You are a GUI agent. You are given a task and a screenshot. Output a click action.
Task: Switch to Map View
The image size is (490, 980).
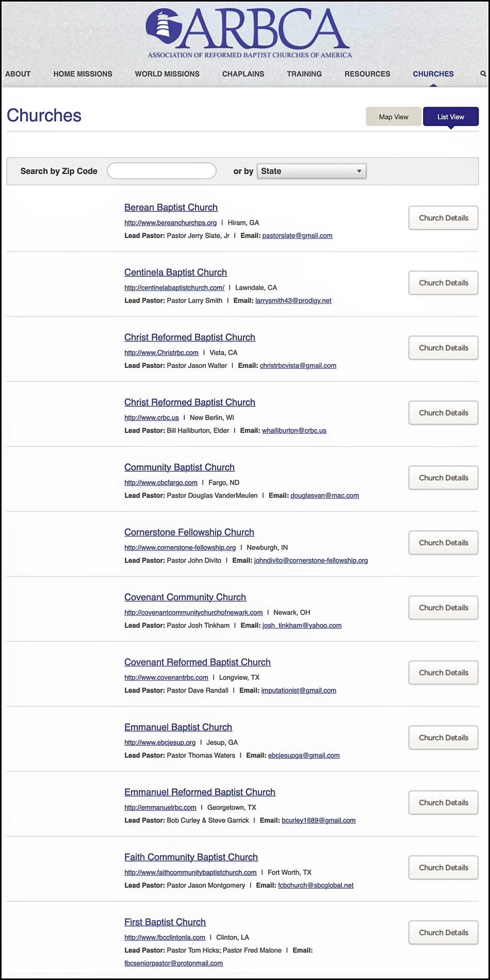394,117
